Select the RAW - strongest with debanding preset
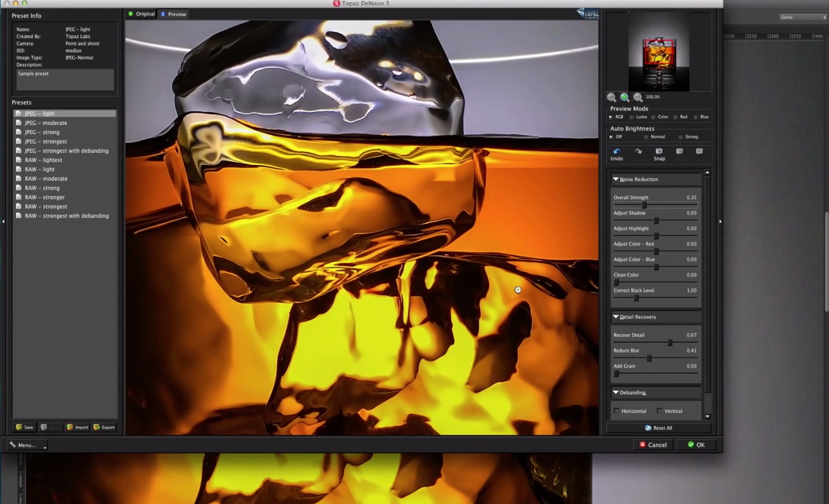 coord(65,216)
